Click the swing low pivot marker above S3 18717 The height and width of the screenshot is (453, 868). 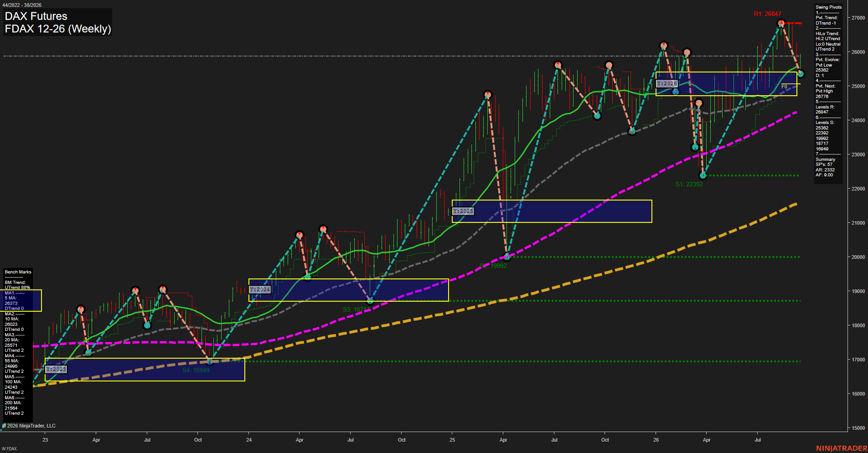370,300
